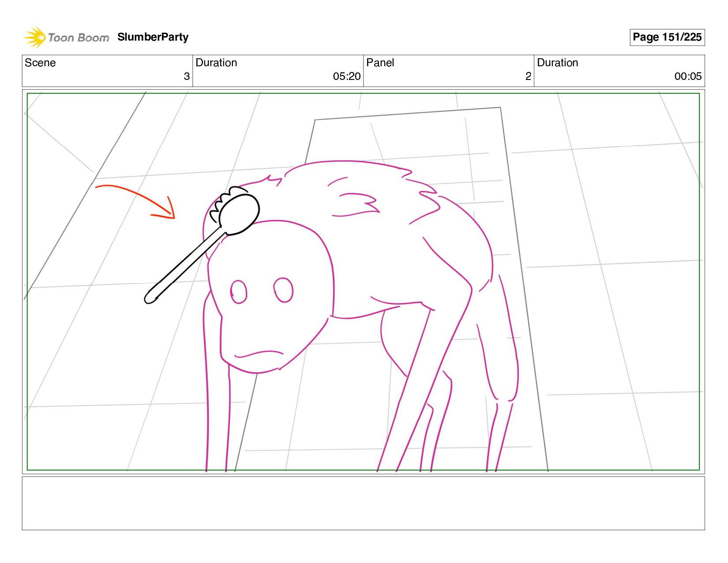Viewport: 728px width, 563px height.
Task: Click the storyboard panel drawing thumbnail
Action: coord(363,282)
